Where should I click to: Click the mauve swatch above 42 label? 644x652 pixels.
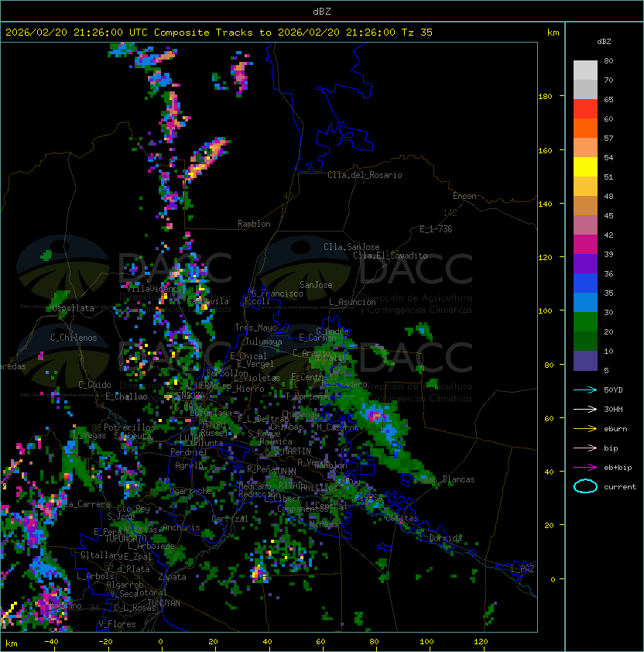tap(585, 225)
